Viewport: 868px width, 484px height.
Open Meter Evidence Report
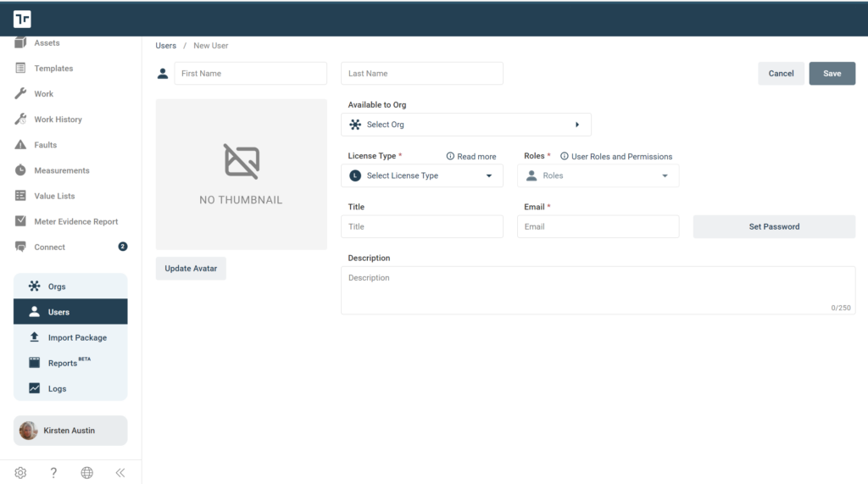coord(75,221)
